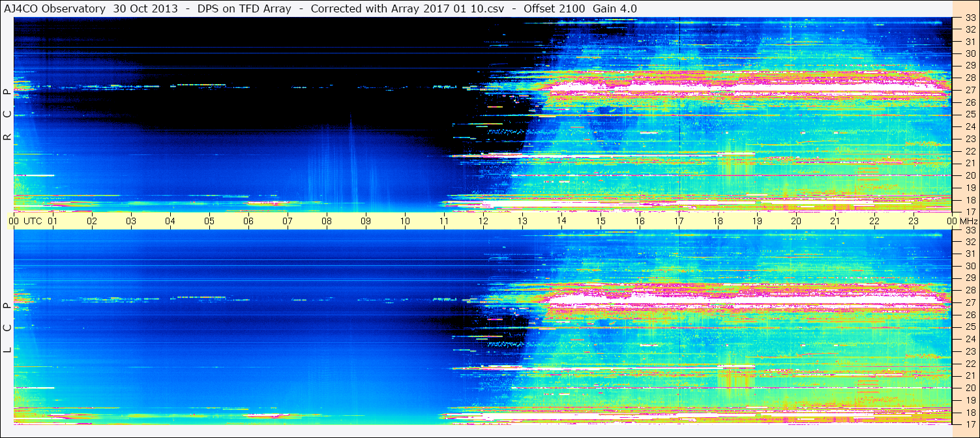Select the 08 hour label on time axis

(327, 221)
